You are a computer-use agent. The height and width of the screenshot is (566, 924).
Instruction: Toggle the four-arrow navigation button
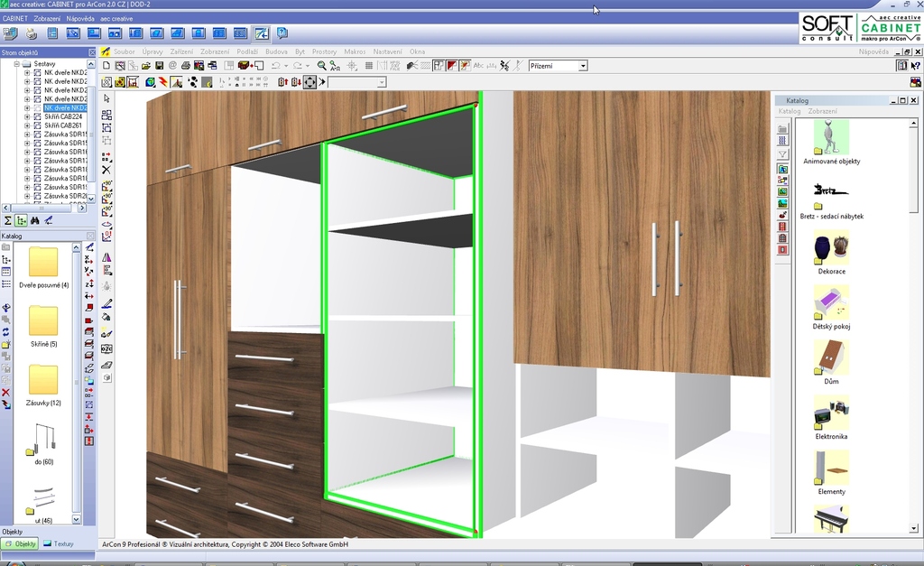click(310, 82)
